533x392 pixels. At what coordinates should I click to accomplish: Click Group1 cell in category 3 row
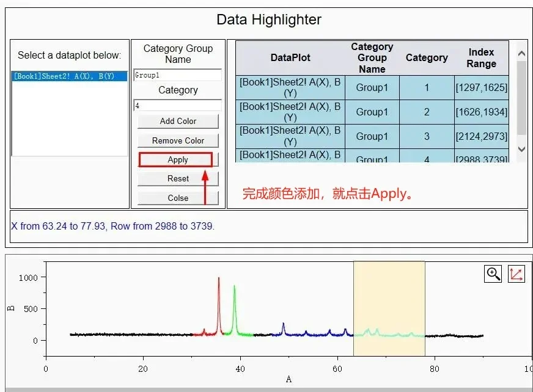coord(372,137)
